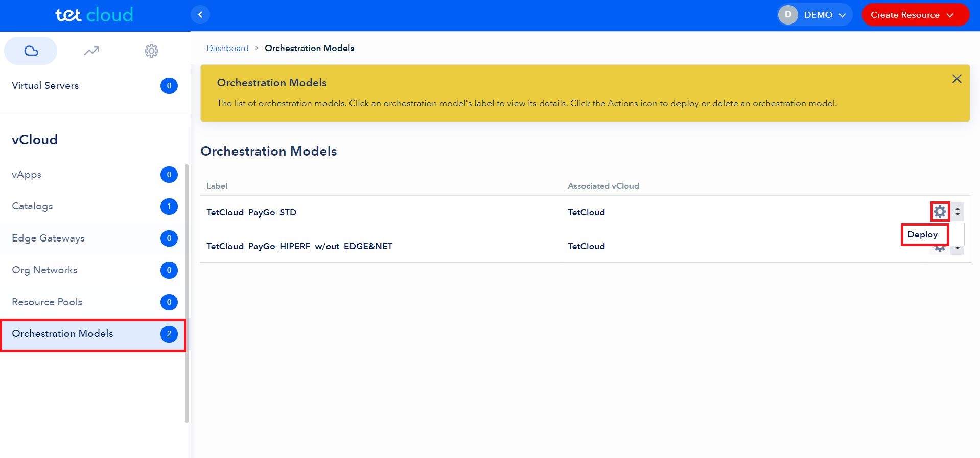Viewport: 980px width, 458px height.
Task: Open the settings gear tab in sidebar
Action: coord(151,51)
